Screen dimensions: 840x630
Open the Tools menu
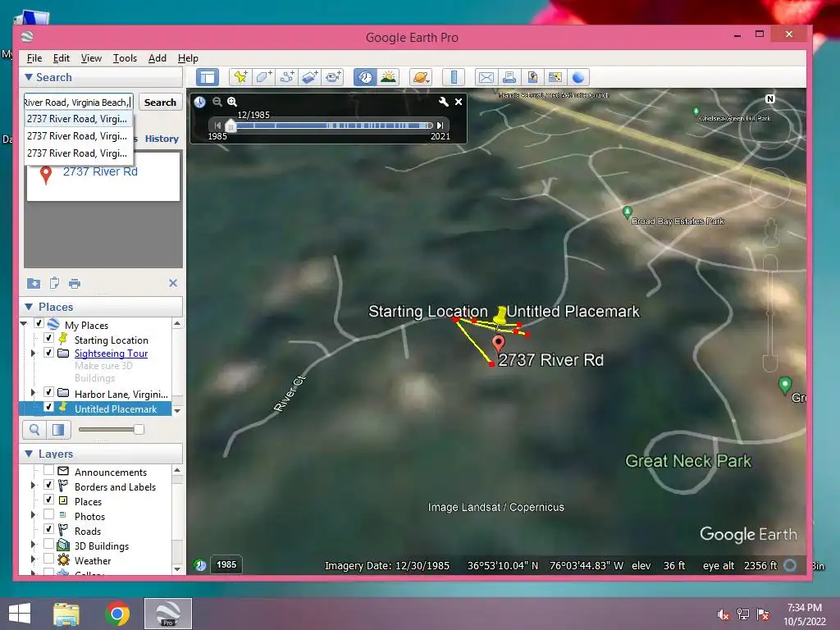125,58
